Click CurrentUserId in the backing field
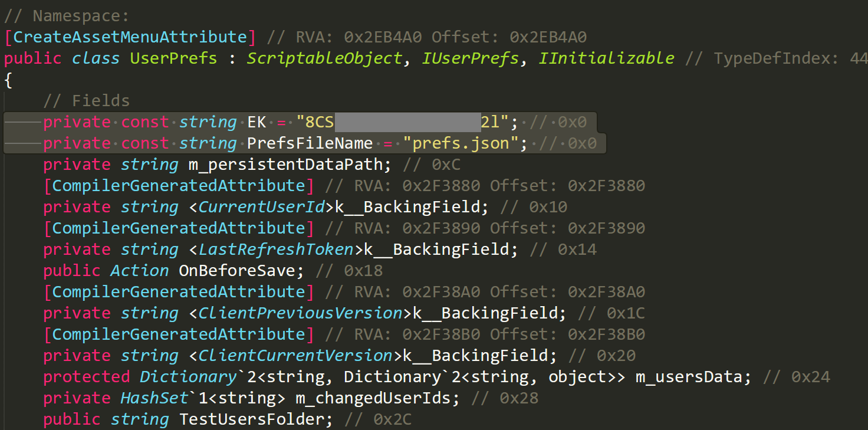The height and width of the screenshot is (430, 868). (x=262, y=207)
